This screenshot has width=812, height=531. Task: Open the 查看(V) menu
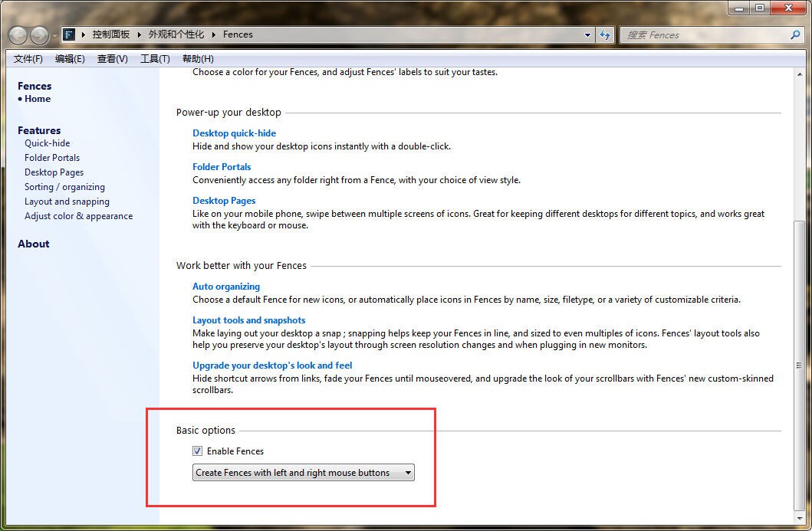113,58
